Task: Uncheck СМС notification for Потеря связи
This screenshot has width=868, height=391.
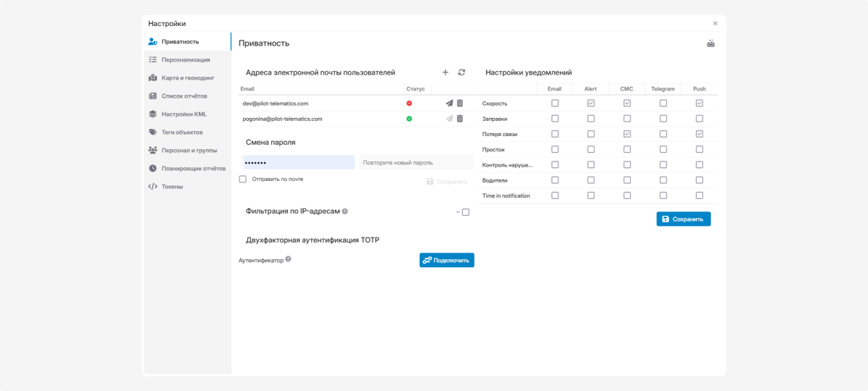Action: click(x=627, y=134)
